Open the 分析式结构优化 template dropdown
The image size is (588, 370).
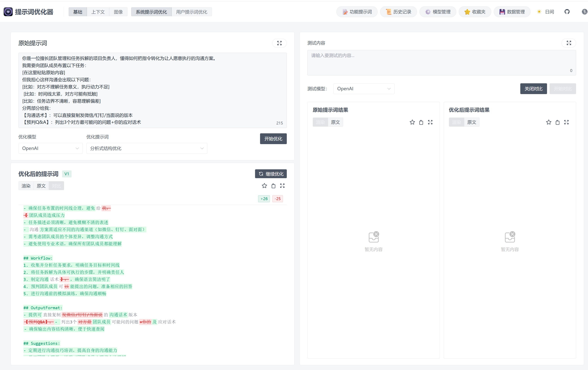[x=147, y=148]
